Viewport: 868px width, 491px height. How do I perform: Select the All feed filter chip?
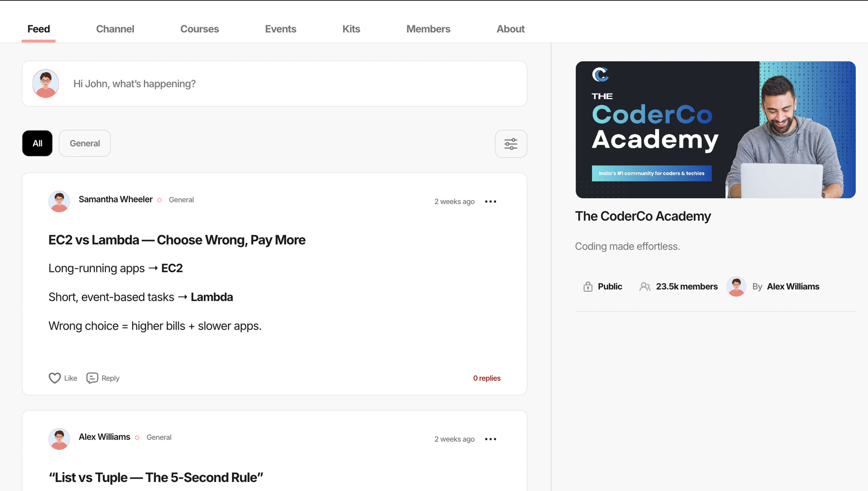[38, 144]
